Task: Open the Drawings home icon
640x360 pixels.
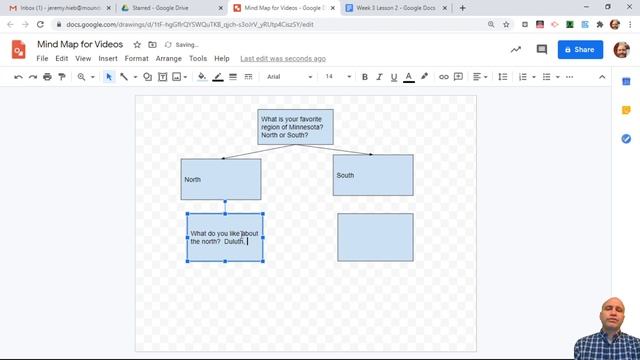Action: point(18,49)
